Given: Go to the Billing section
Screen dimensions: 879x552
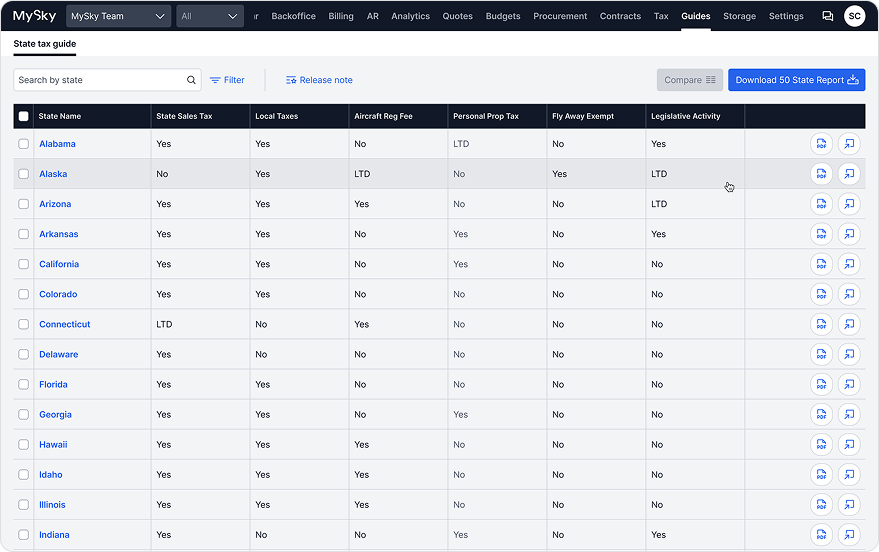Looking at the screenshot, I should (x=341, y=16).
